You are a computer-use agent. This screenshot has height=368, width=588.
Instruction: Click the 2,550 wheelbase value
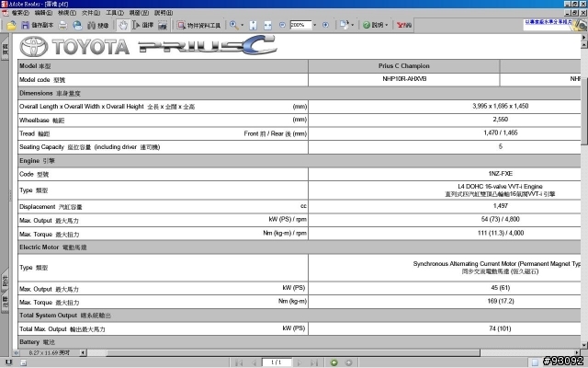tap(500, 119)
